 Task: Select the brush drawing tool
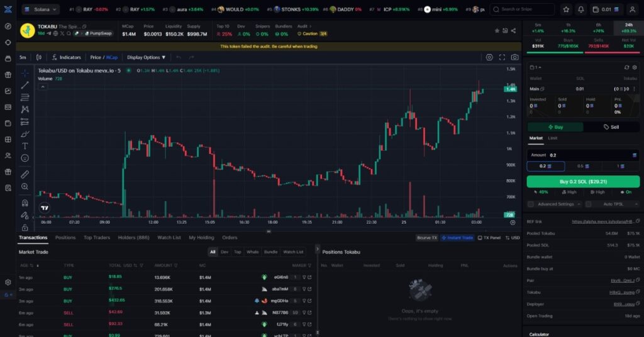[x=25, y=134]
